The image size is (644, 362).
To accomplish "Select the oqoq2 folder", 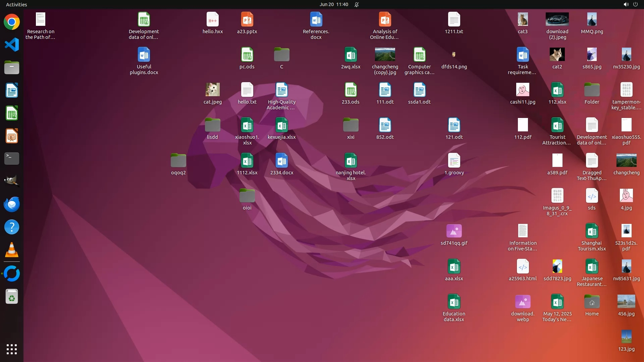I will click(x=178, y=161).
